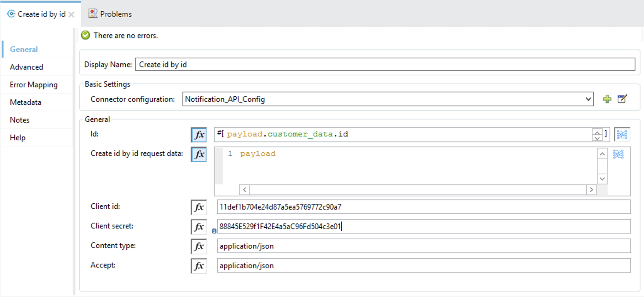Click the request data editor scroll left arrow

point(244,190)
